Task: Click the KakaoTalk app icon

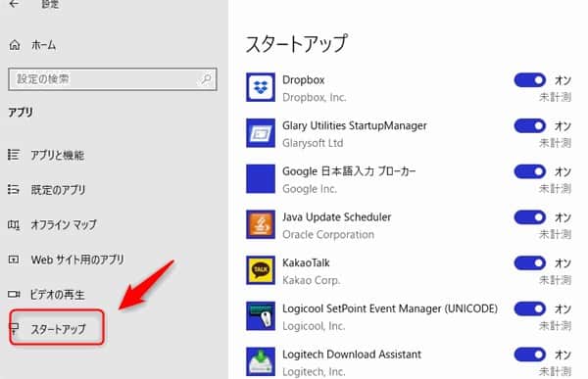Action: click(261, 270)
